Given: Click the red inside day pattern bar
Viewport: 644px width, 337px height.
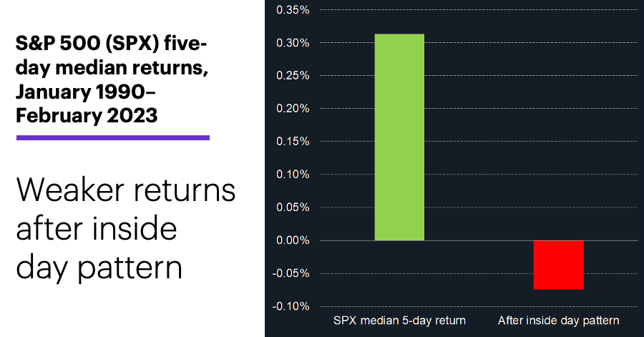Looking at the screenshot, I should pos(559,265).
